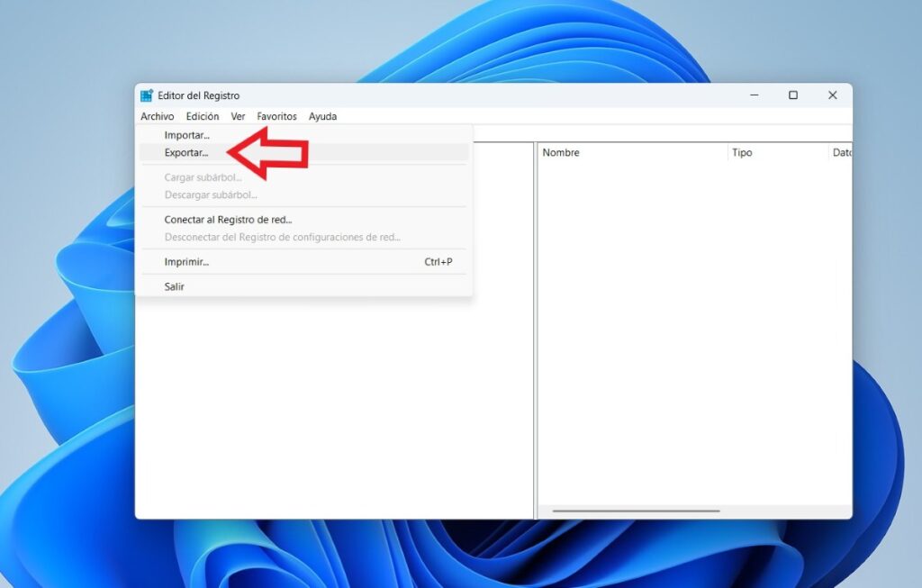This screenshot has width=922, height=588.
Task: Open the Favoritos menu
Action: point(276,116)
